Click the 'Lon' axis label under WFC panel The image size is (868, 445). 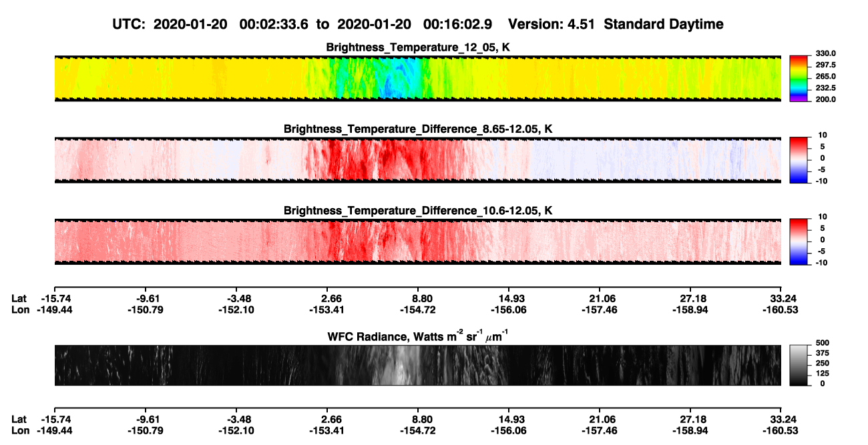(x=19, y=431)
